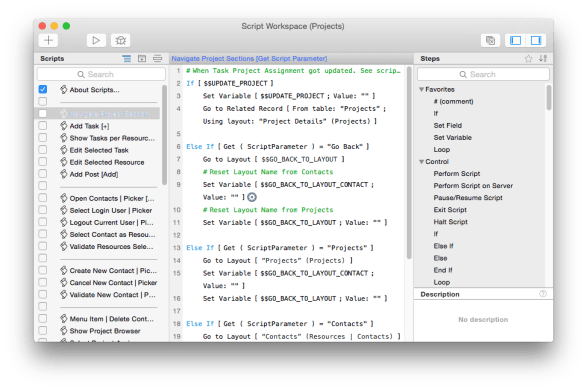This screenshot has height=390, width=587.
Task: Select Exit Script step
Action: [x=450, y=210]
